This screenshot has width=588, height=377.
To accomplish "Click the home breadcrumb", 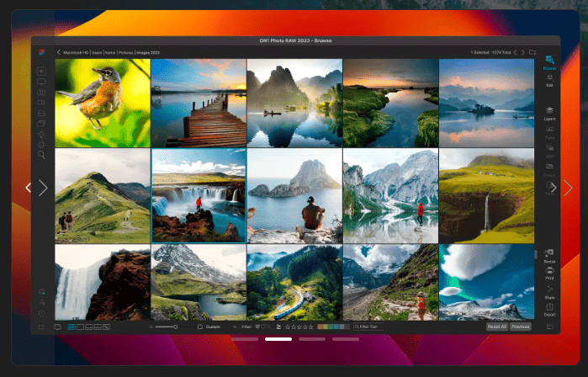I will tap(110, 52).
